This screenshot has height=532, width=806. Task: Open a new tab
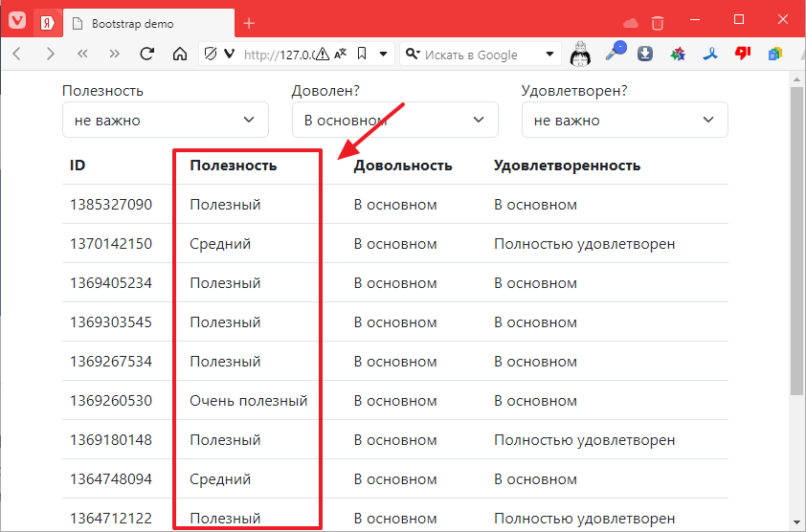[249, 23]
